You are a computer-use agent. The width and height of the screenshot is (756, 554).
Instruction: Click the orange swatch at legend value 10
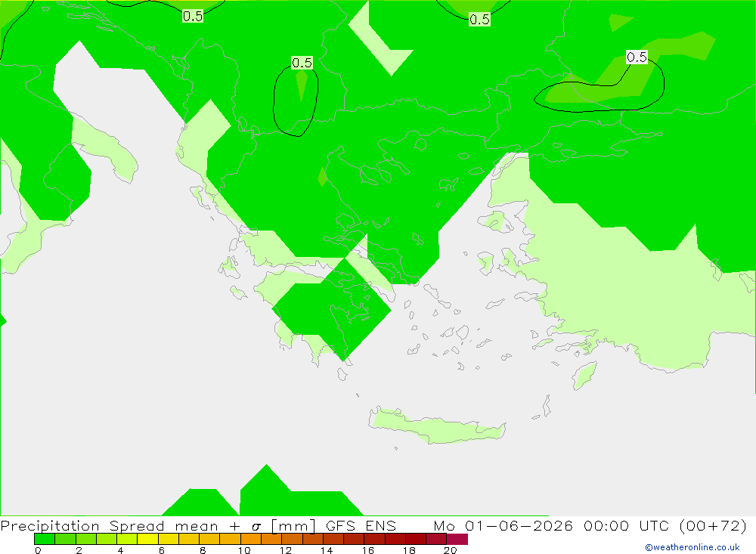251,539
